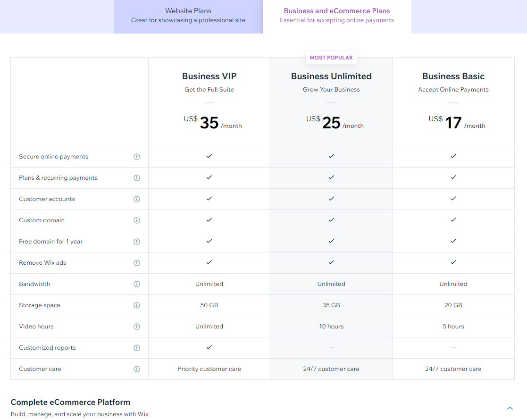The width and height of the screenshot is (527, 420).
Task: Click the Remove Wix ads info icon
Action: [x=137, y=263]
